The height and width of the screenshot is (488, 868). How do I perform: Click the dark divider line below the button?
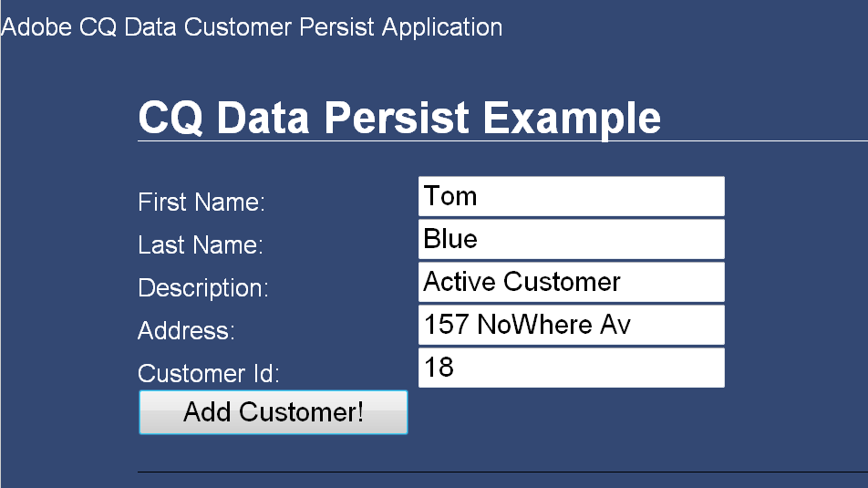[x=501, y=472]
